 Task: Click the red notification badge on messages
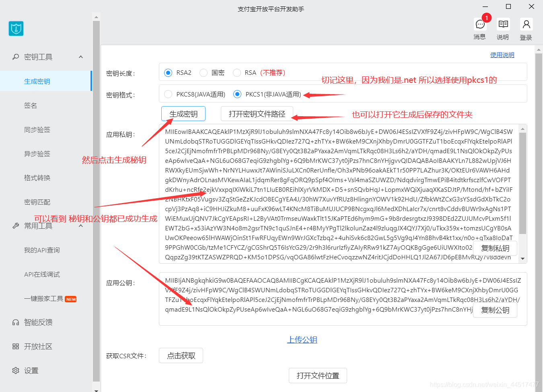point(487,18)
